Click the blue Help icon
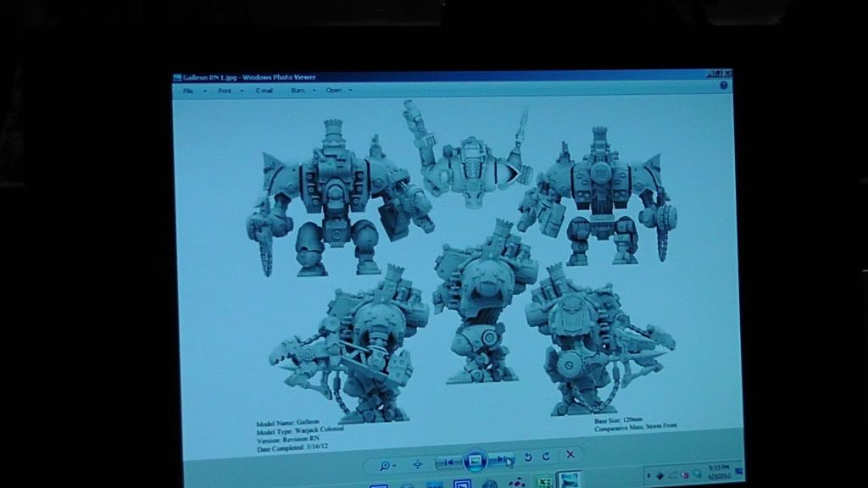The width and height of the screenshot is (868, 488). (724, 86)
